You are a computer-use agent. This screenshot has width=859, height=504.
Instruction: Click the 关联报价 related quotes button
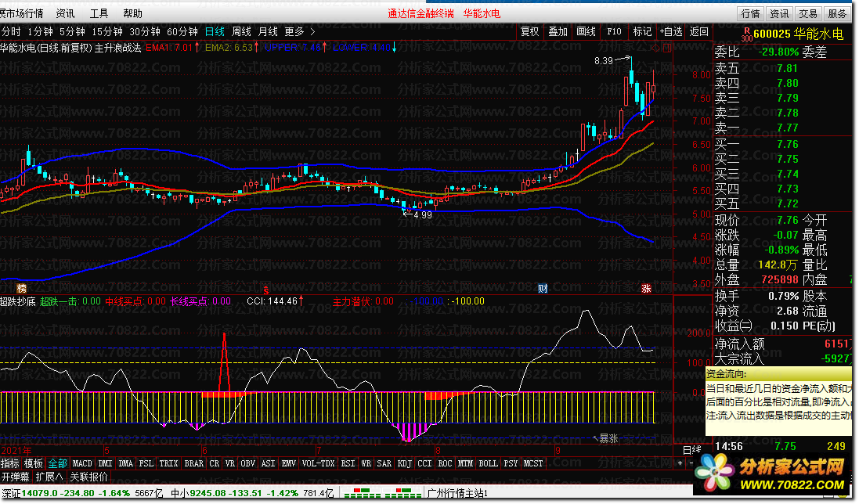click(88, 477)
